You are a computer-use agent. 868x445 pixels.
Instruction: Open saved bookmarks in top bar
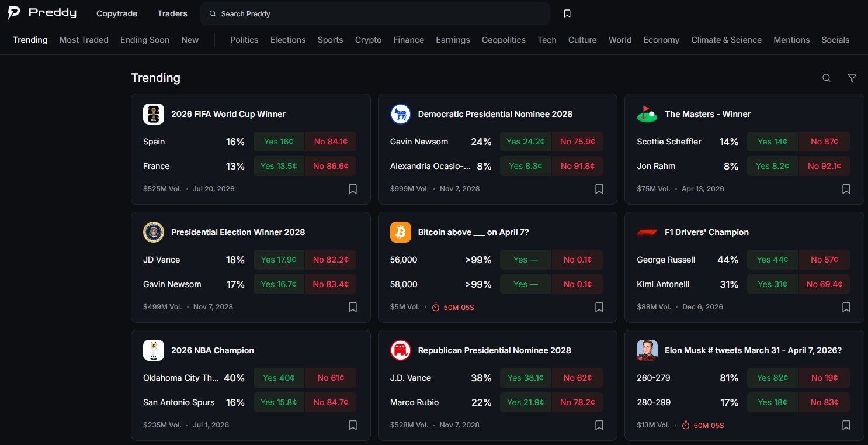[x=567, y=13]
